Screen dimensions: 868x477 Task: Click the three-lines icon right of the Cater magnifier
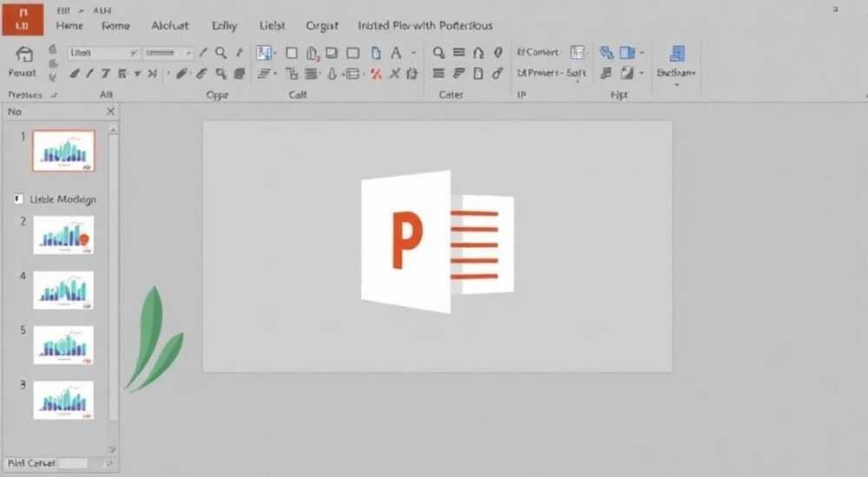point(459,52)
